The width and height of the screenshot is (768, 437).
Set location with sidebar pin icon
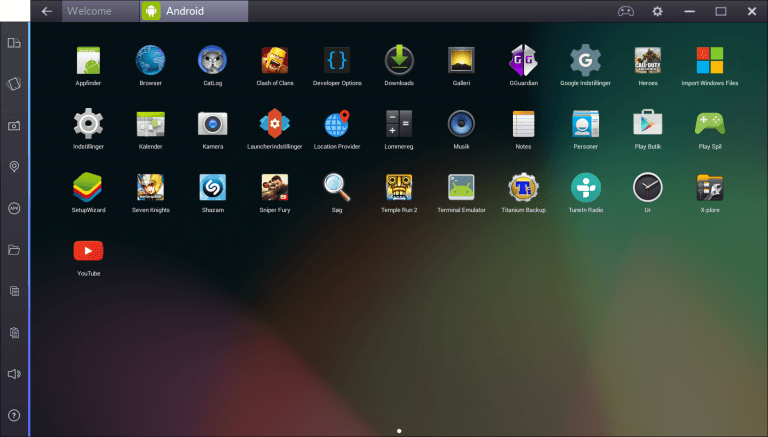tap(14, 167)
